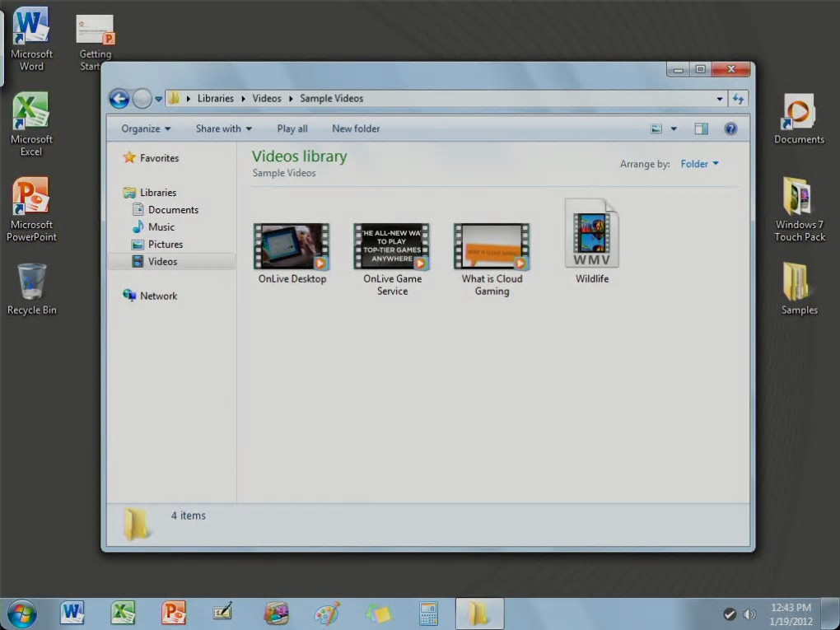Image resolution: width=840 pixels, height=630 pixels.
Task: Select the OnLive Game Service video thumbnail
Action: pos(392,246)
